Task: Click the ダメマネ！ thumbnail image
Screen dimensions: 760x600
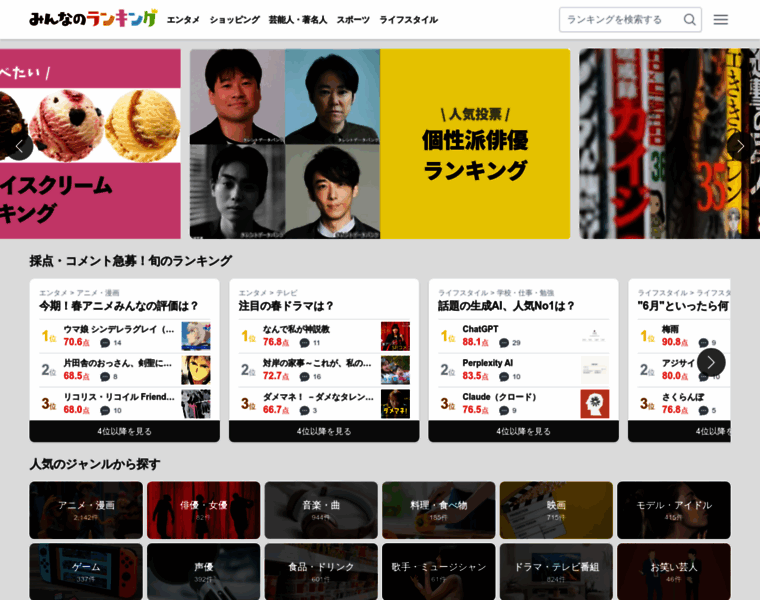Action: (395, 404)
